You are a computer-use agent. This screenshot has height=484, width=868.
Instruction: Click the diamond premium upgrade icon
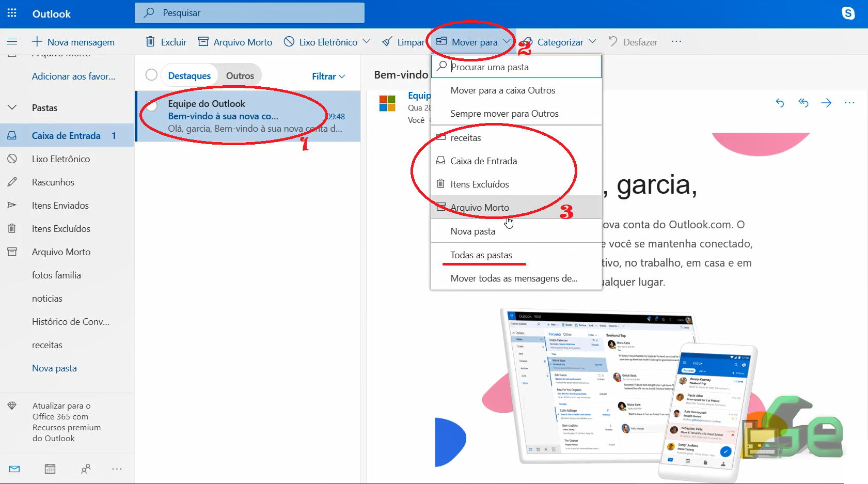12,405
